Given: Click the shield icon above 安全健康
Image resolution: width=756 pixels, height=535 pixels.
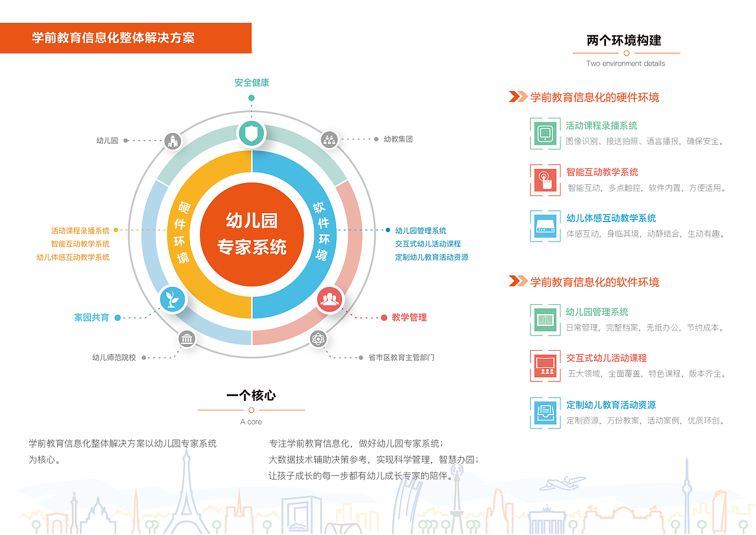Looking at the screenshot, I should tap(251, 133).
